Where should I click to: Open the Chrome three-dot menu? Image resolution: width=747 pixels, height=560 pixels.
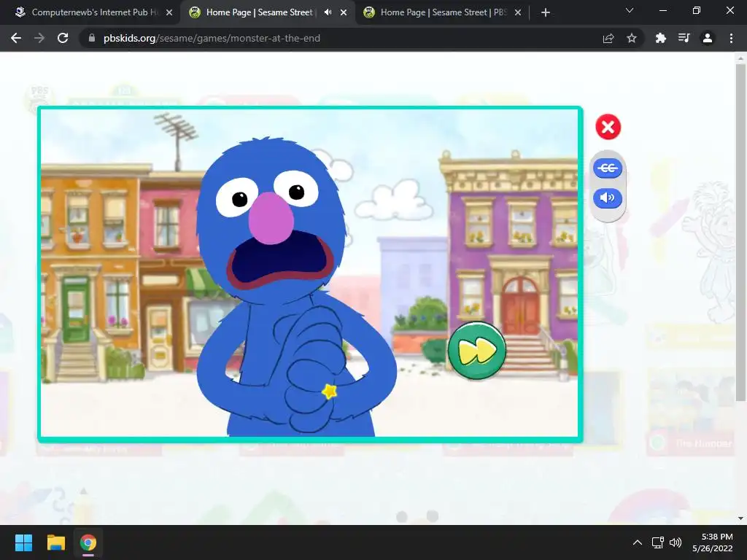pyautogui.click(x=731, y=38)
